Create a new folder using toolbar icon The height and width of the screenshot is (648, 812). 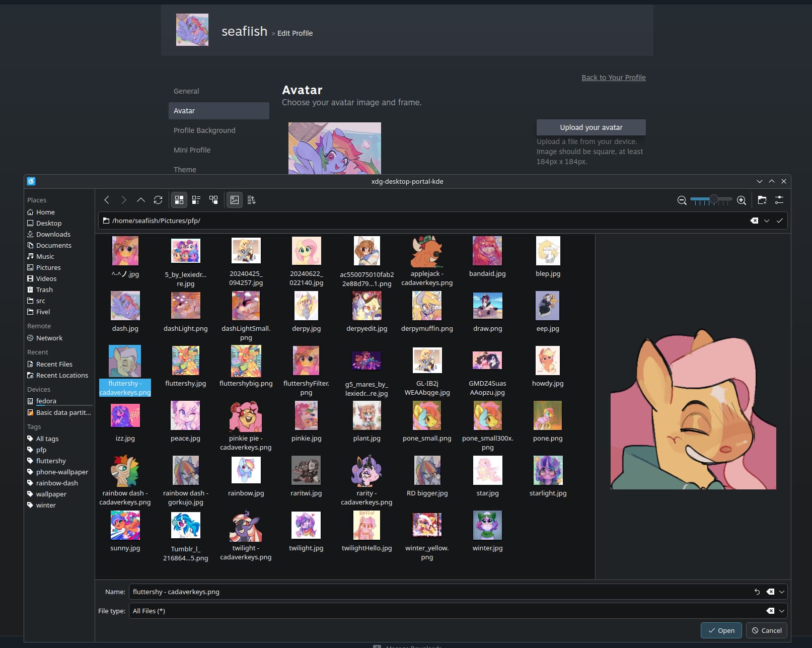(x=762, y=200)
